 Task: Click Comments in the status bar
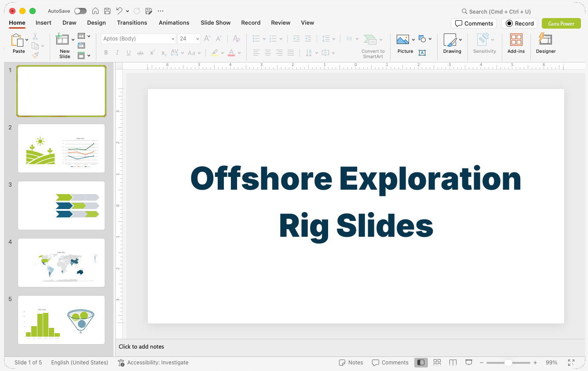click(390, 363)
